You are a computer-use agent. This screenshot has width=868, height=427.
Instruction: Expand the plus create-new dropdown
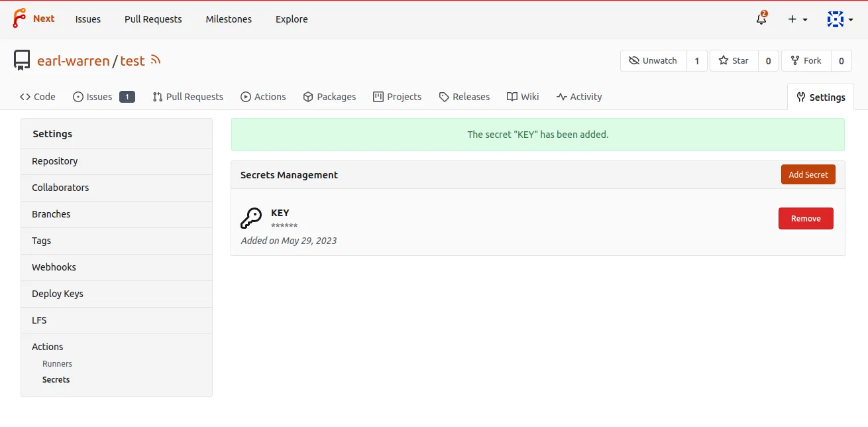(797, 19)
